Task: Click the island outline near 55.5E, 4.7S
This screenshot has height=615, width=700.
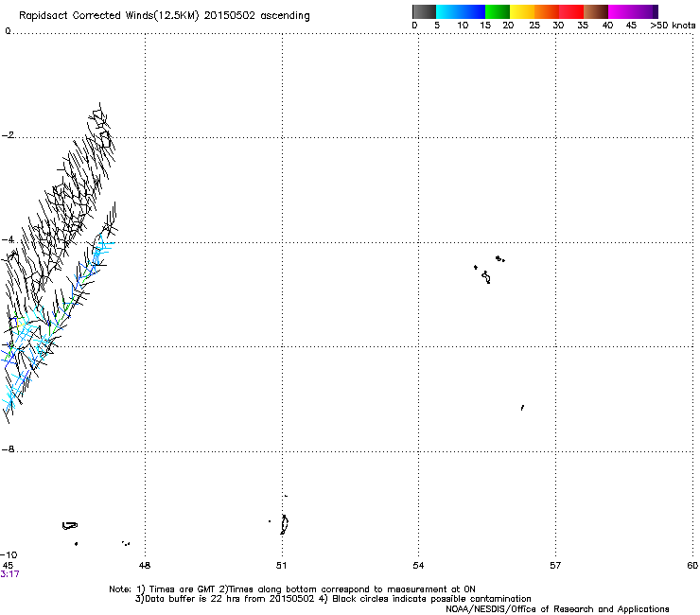Action: point(486,277)
